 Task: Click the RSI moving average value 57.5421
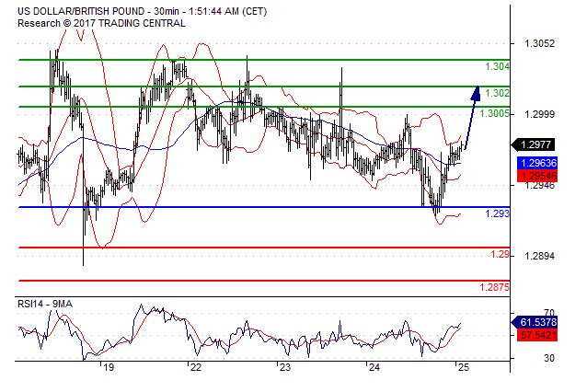[x=537, y=335]
